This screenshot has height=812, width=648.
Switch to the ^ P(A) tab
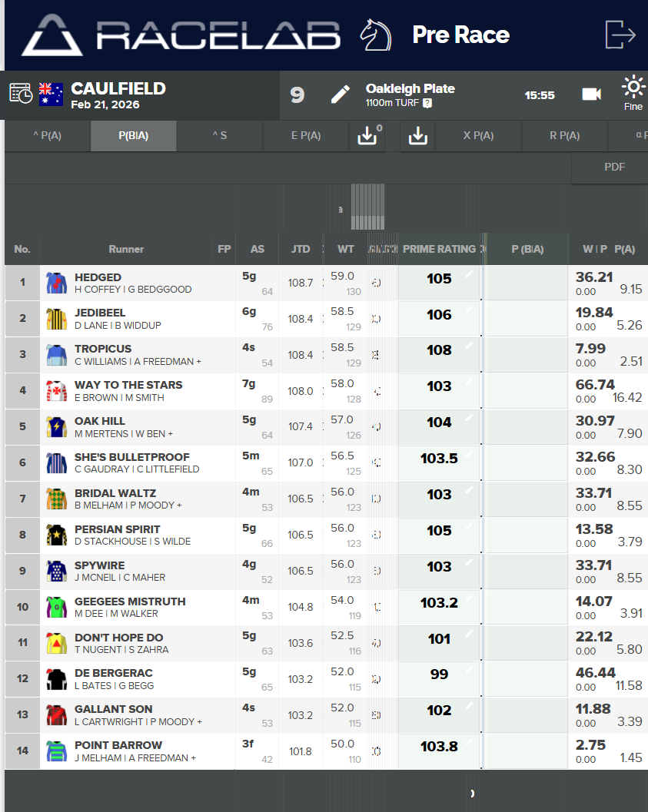[x=47, y=136]
